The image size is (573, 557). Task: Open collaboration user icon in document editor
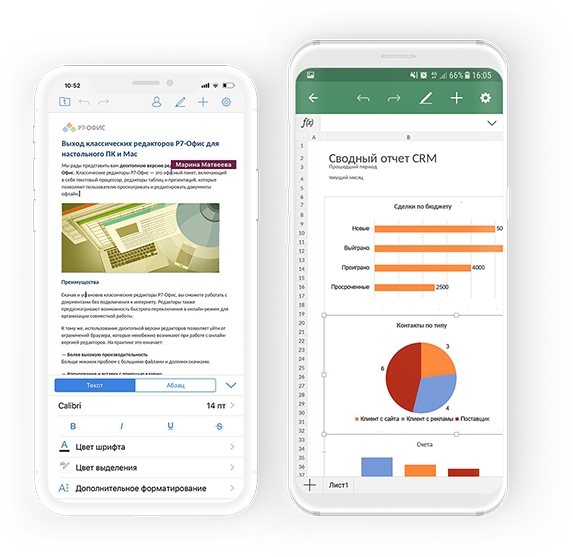click(x=156, y=102)
